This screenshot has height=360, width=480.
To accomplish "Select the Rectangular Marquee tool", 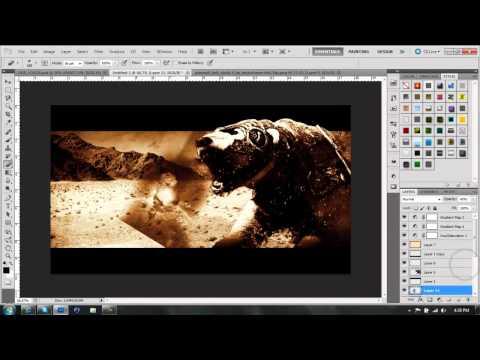I will pyautogui.click(x=8, y=90).
